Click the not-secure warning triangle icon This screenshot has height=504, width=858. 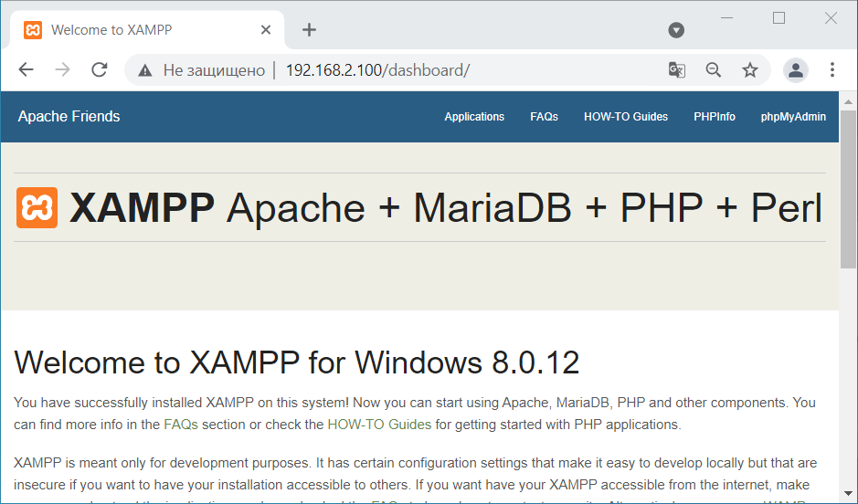pos(144,70)
